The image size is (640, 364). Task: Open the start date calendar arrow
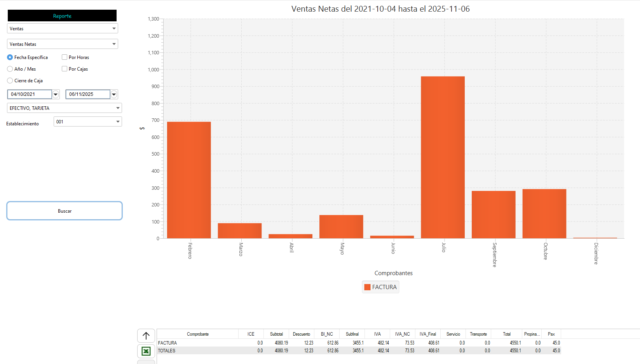[56, 94]
